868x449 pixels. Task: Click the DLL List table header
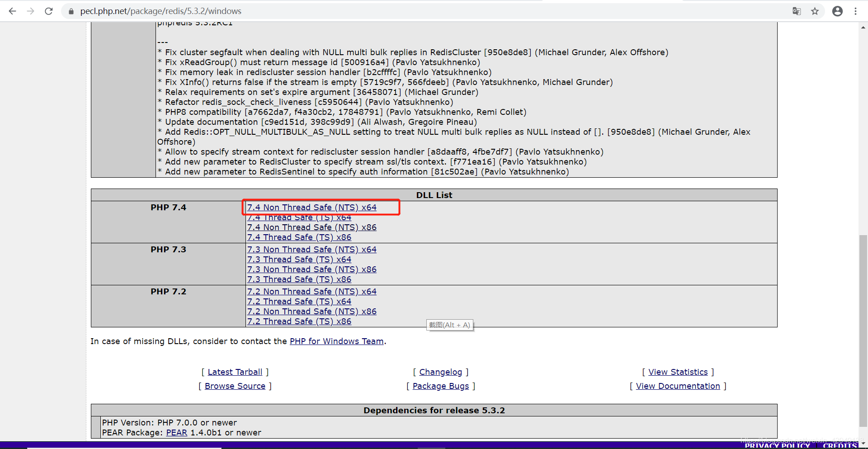pyautogui.click(x=434, y=195)
